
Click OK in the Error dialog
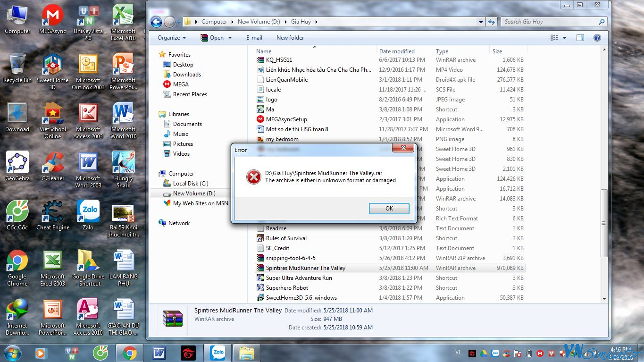coord(389,208)
